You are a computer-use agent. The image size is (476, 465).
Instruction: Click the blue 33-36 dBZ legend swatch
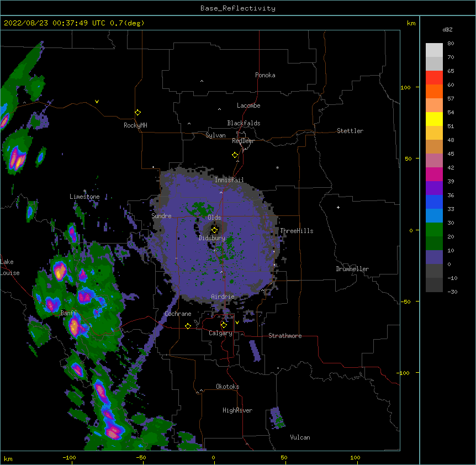coord(434,202)
